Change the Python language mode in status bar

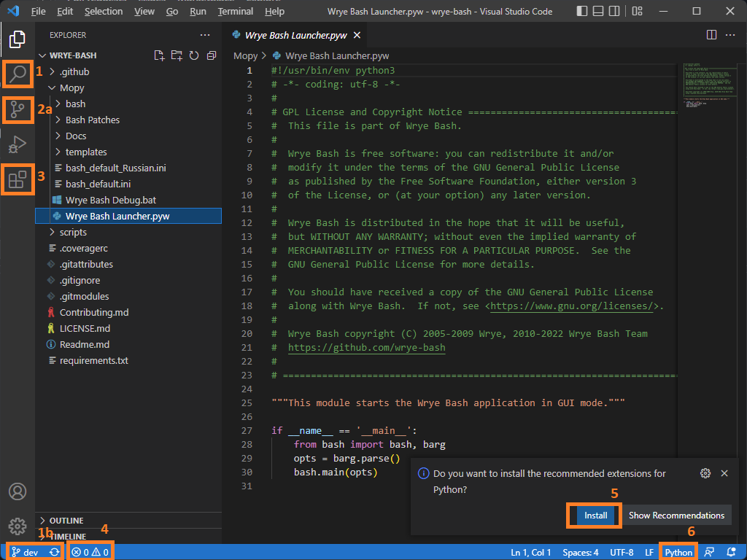(678, 553)
